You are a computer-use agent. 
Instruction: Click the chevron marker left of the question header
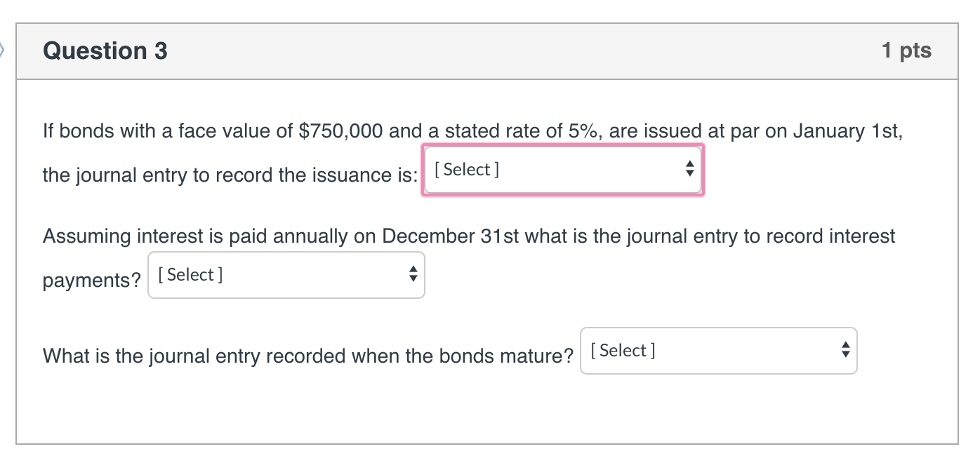(x=2, y=51)
